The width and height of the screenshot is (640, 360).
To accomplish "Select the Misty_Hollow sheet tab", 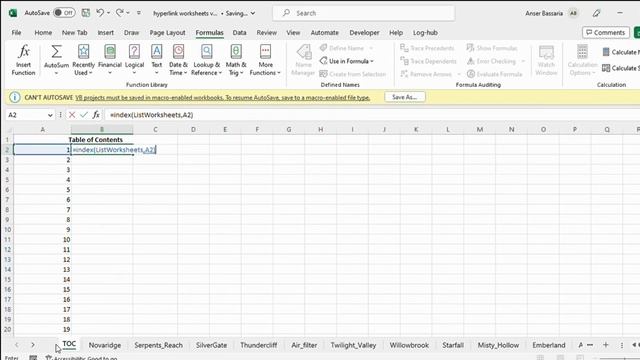I will (498, 345).
